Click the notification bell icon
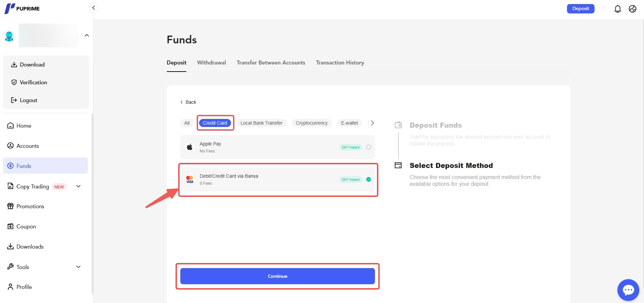The width and height of the screenshot is (644, 303). pos(617,9)
